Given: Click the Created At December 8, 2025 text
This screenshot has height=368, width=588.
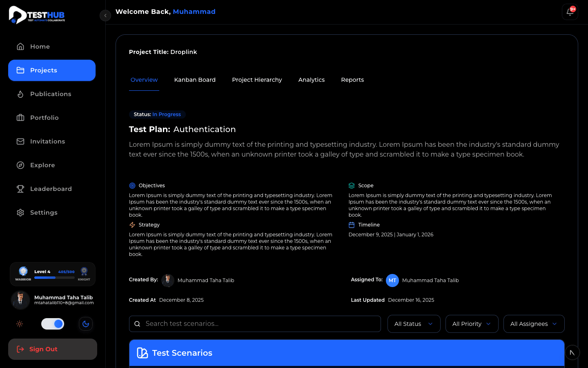Looking at the screenshot, I should (166, 300).
